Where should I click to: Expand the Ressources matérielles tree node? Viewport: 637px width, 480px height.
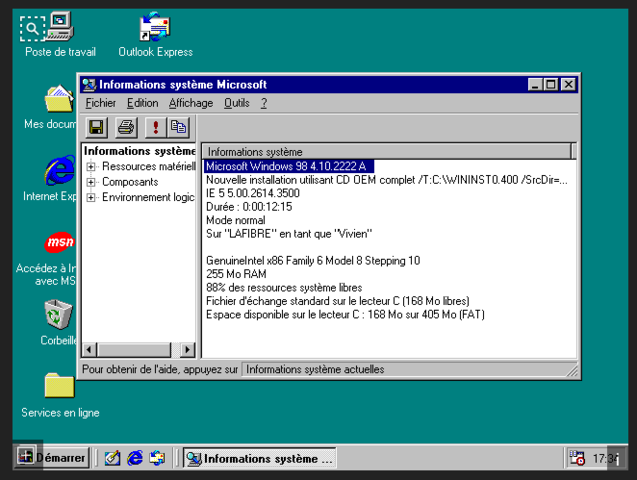91,166
